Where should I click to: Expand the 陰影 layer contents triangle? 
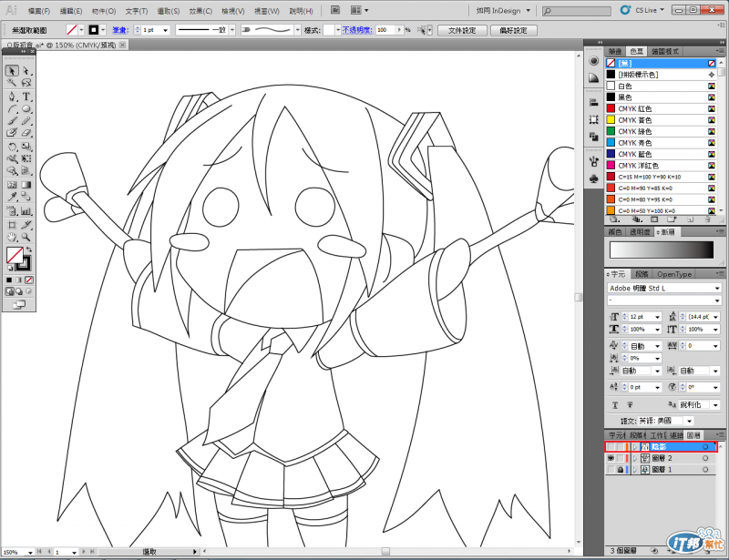point(634,446)
